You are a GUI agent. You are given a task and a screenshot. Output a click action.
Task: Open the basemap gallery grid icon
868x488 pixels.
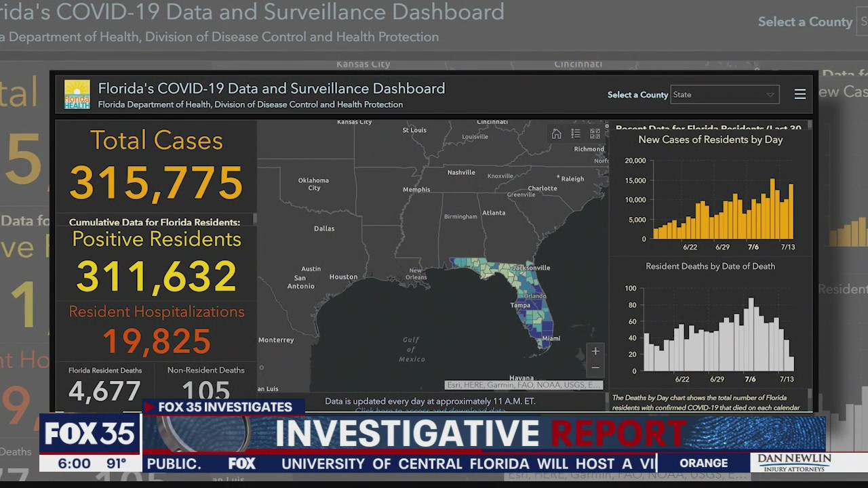pos(595,134)
